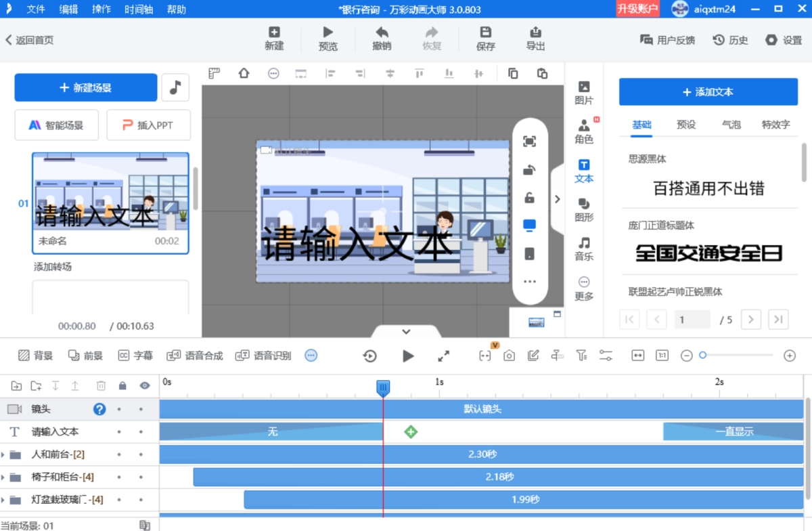Screen dimensions: 812x531
Task: Click the music note icon beside 新建场景
Action: [x=175, y=87]
